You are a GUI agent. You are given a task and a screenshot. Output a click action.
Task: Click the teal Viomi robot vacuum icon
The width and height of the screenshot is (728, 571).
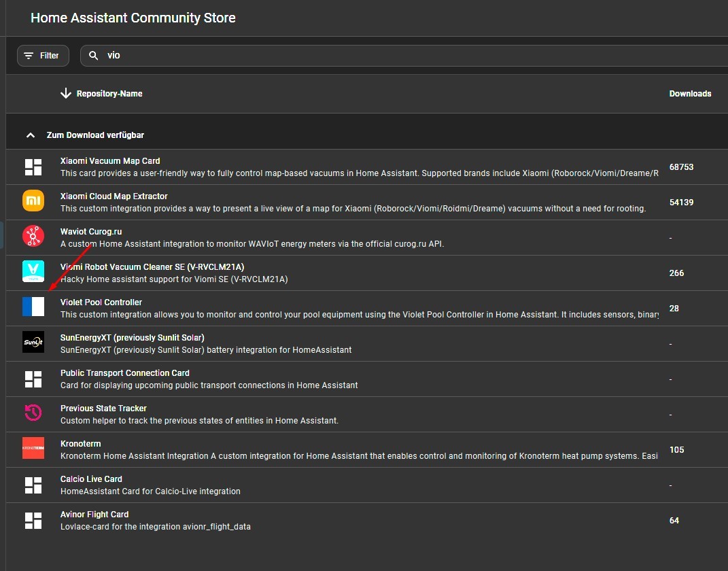click(33, 271)
